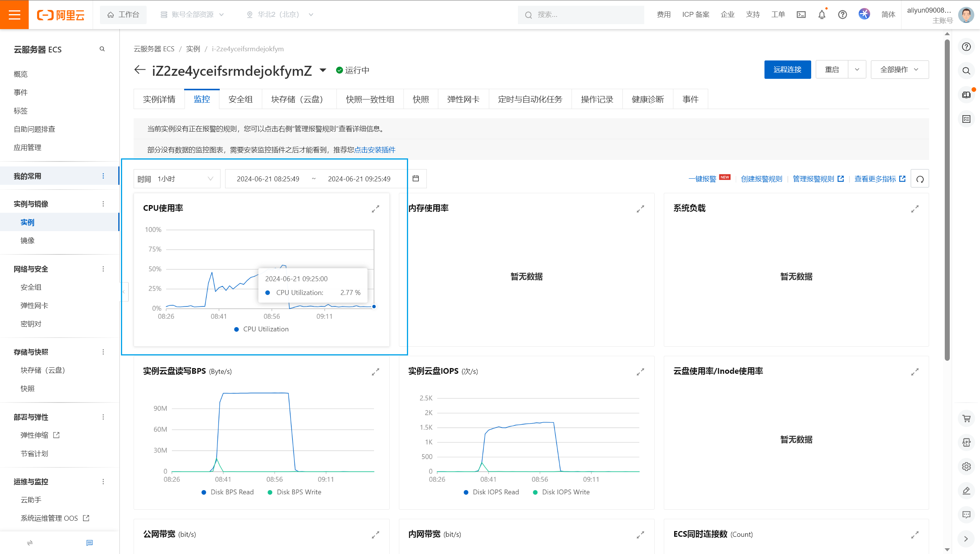The width and height of the screenshot is (980, 554).
Task: Click the 查看更多指标 link
Action: (880, 179)
